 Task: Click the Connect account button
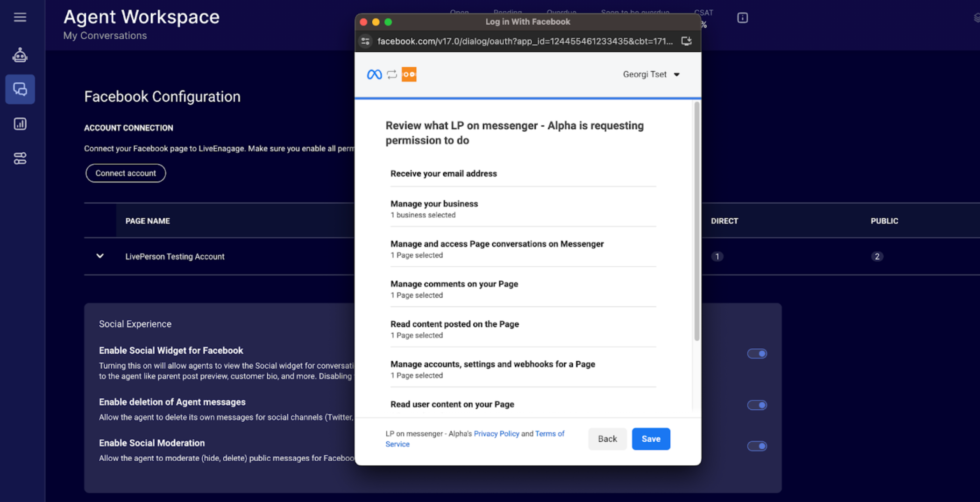[126, 173]
